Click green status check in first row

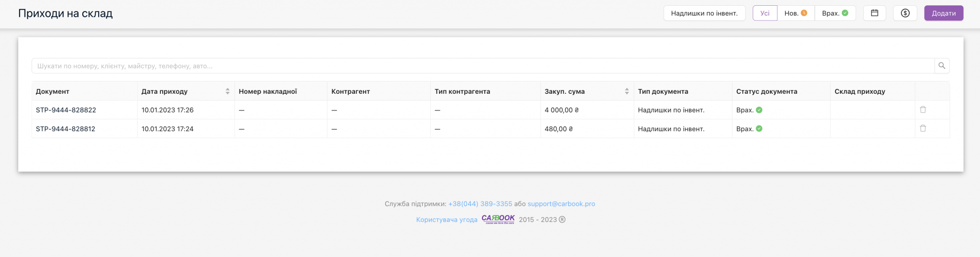tap(759, 110)
